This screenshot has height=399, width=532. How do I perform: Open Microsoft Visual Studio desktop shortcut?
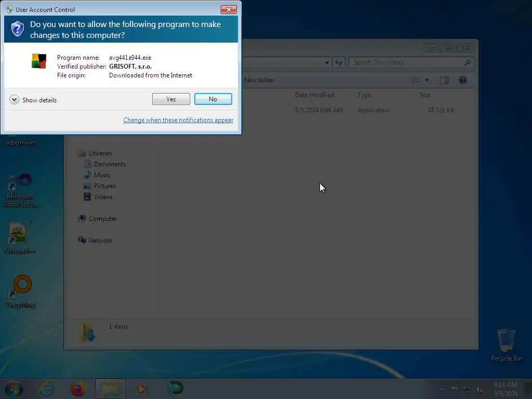point(20,190)
